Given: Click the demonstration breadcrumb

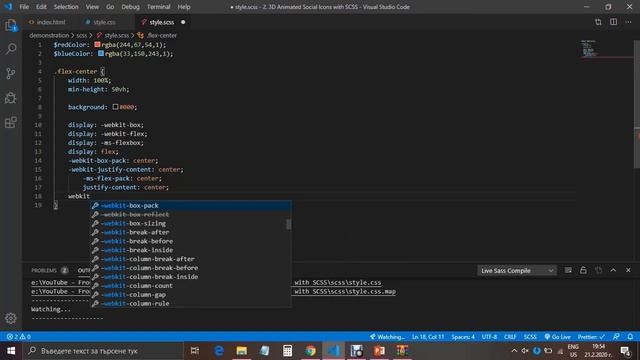Looking at the screenshot, I should click(x=49, y=36).
